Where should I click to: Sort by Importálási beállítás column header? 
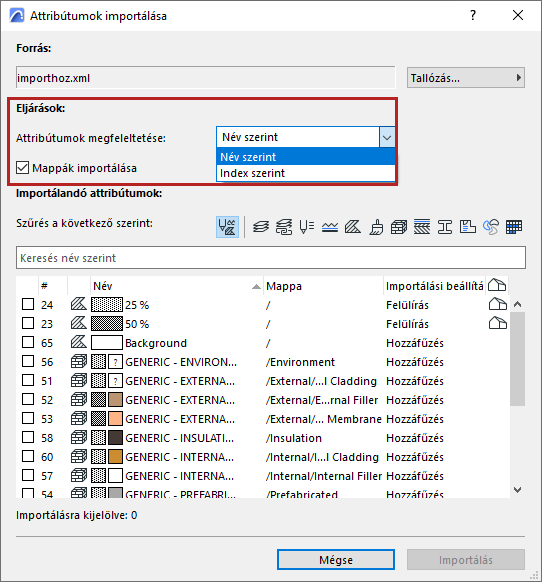(434, 286)
